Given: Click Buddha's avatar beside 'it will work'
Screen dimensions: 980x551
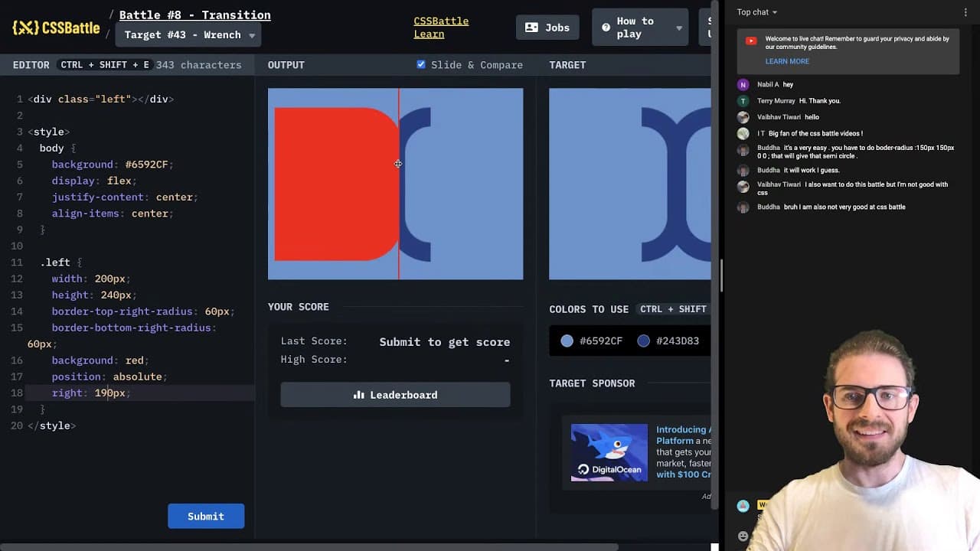Looking at the screenshot, I should click(x=743, y=170).
